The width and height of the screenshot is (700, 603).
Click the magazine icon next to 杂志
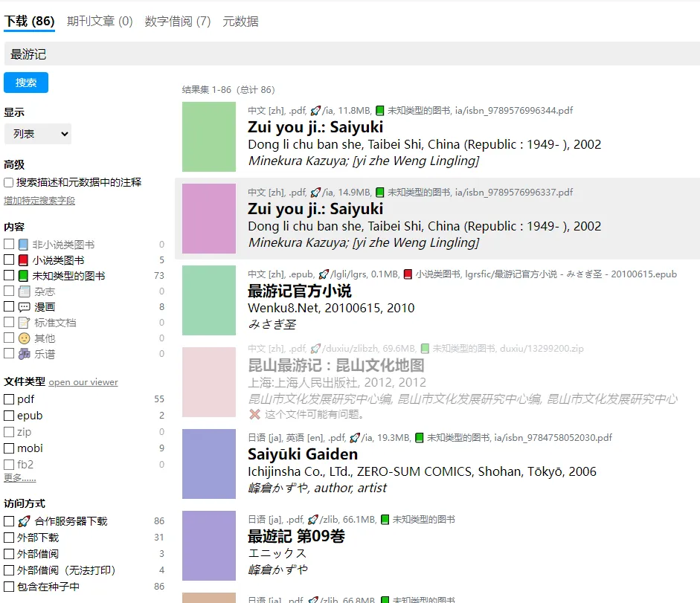pyautogui.click(x=24, y=291)
